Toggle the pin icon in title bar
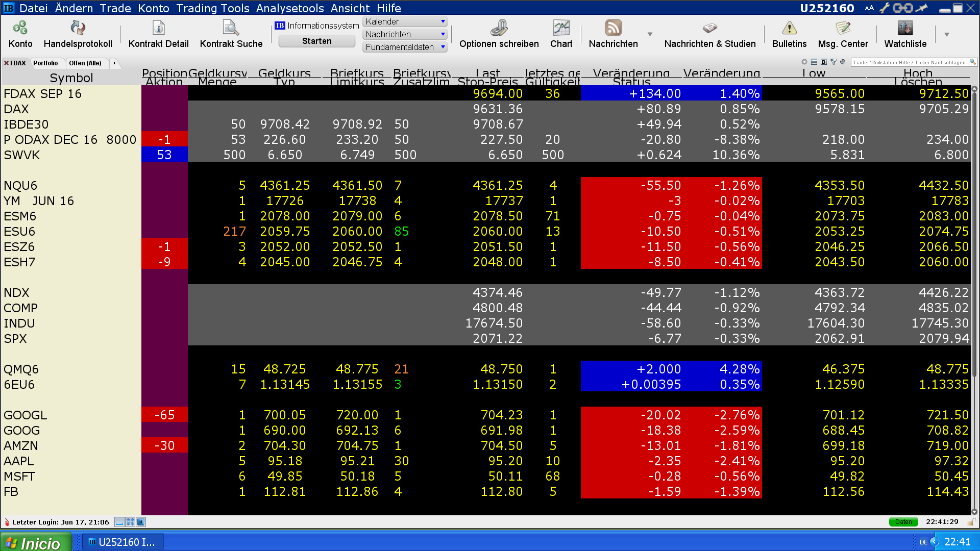Screen dimensions: 980x551 [x=921, y=8]
